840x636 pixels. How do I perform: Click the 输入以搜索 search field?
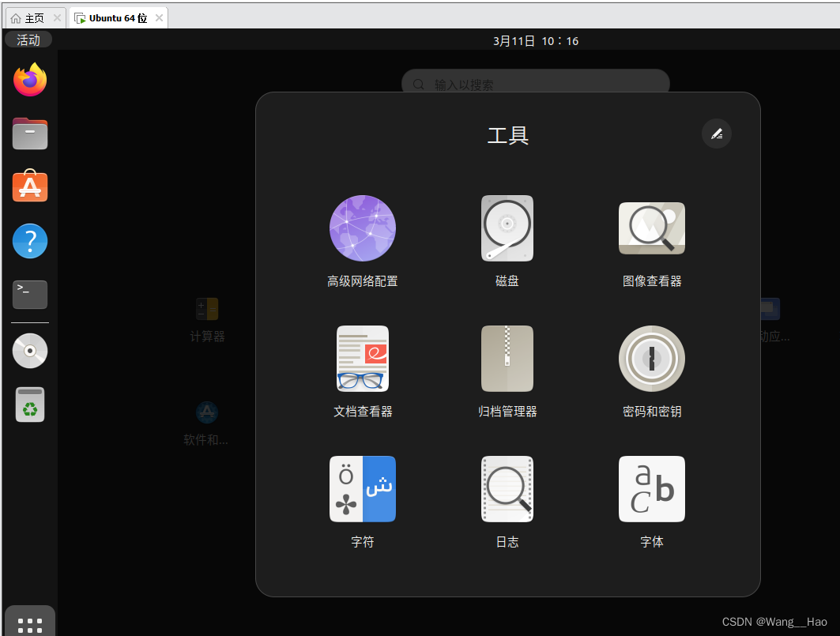(x=535, y=82)
